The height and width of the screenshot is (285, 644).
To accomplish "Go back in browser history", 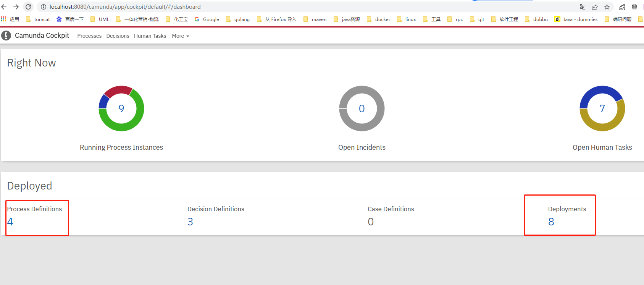I will (4, 7).
